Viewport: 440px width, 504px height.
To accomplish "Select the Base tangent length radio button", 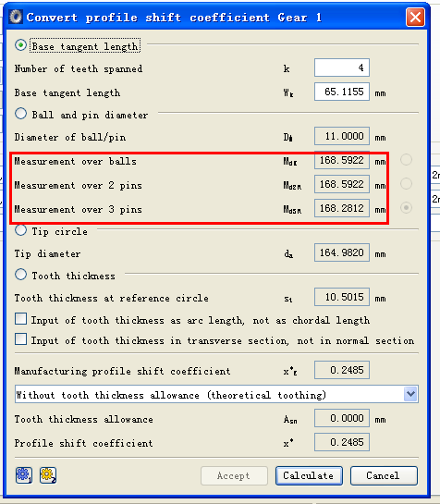I will (20, 45).
